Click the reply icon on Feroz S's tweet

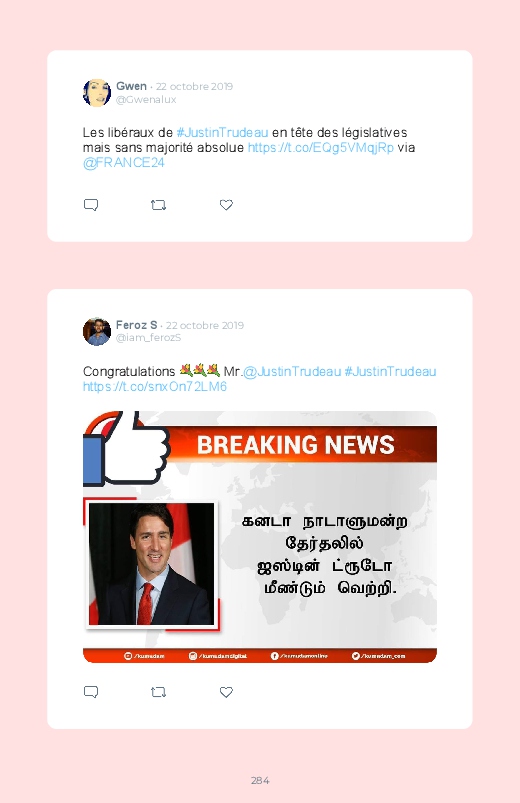(91, 692)
